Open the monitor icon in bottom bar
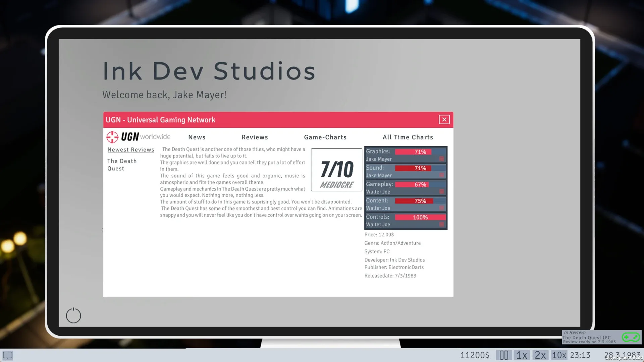644x362 pixels. click(8, 355)
